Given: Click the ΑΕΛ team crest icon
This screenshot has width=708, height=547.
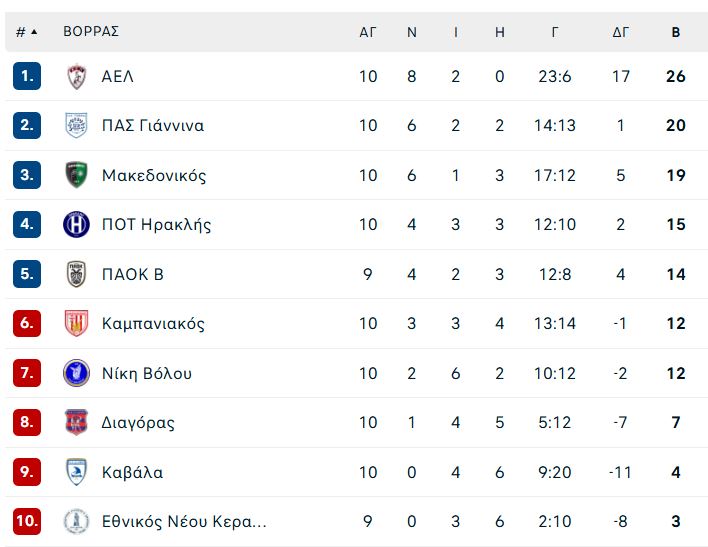Looking at the screenshot, I should tap(76, 76).
